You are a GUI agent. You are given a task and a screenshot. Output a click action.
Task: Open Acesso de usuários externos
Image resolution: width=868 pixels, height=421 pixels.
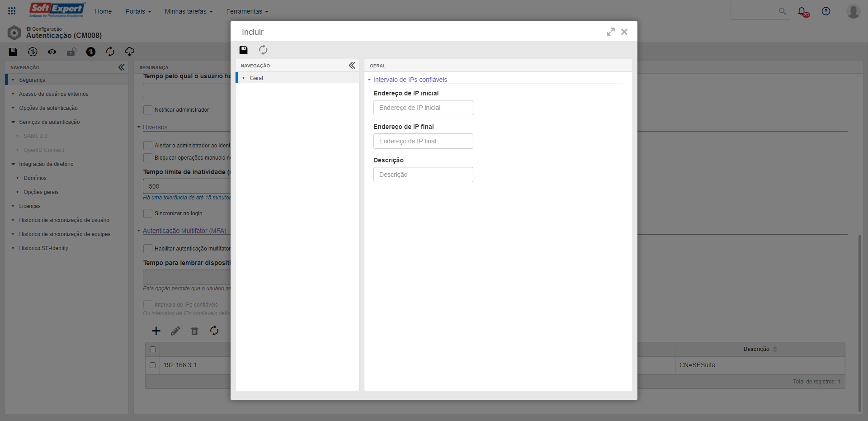click(54, 94)
